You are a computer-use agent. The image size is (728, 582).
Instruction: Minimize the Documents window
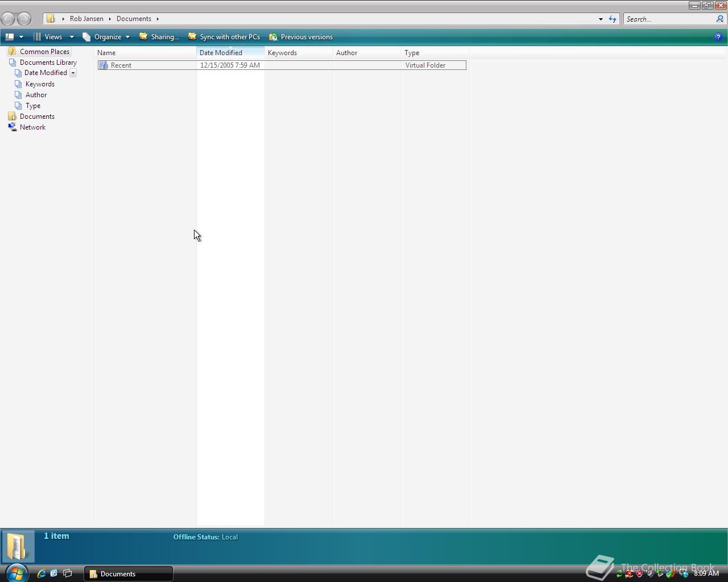[694, 5]
